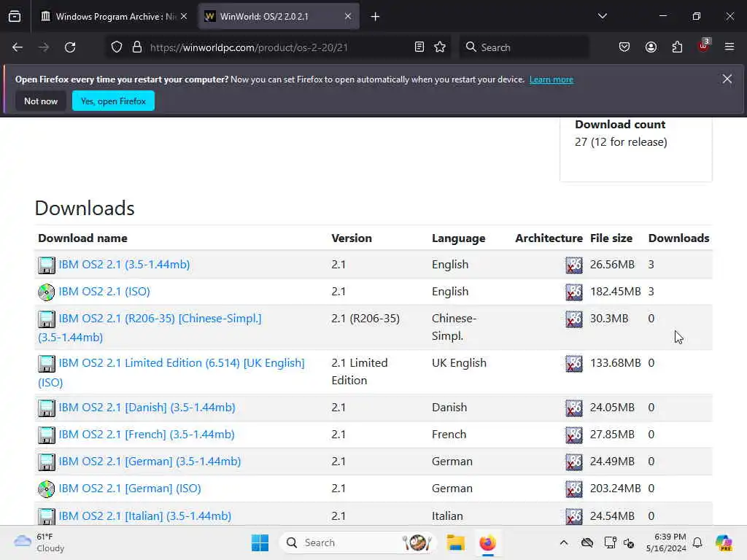Click the 203.24MB file size cell
The image size is (747, 560).
coord(615,489)
